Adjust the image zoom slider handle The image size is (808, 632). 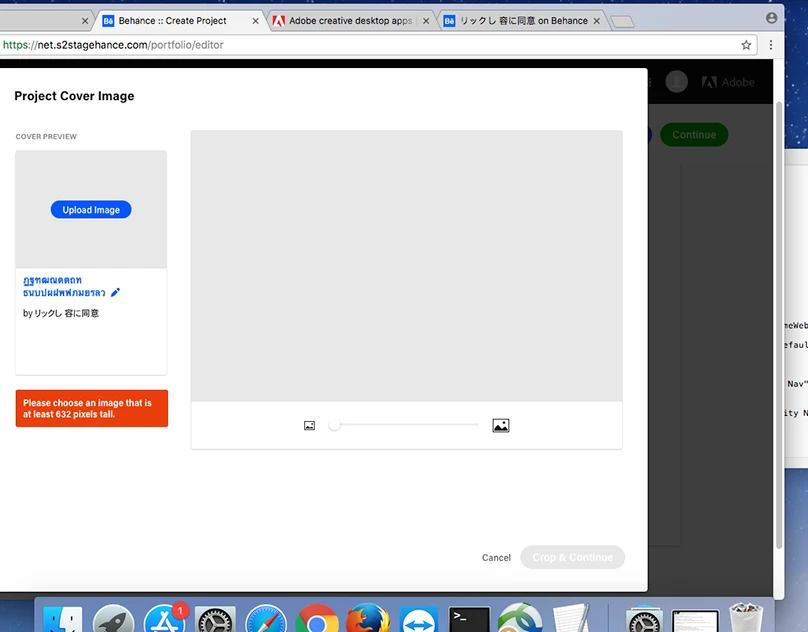335,424
